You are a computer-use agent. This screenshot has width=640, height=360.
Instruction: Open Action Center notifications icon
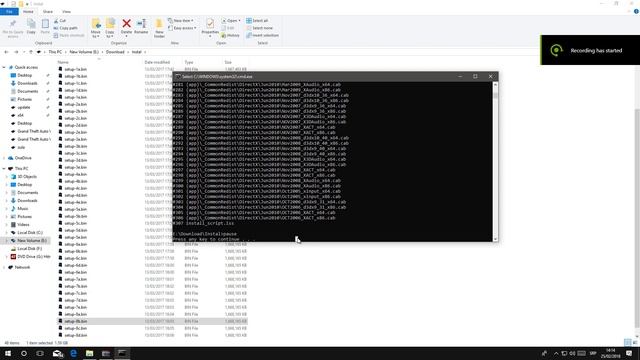click(629, 353)
